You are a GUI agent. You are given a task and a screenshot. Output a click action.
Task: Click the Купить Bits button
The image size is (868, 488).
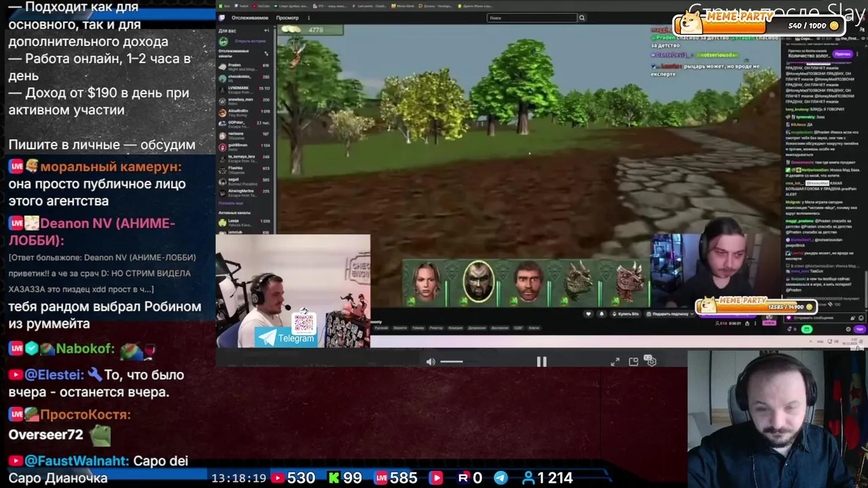point(626,314)
